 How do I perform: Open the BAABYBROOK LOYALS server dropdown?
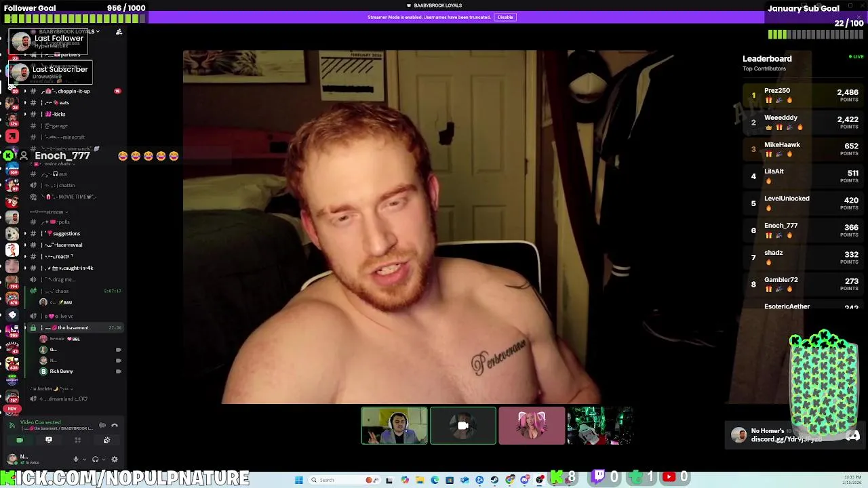point(68,31)
